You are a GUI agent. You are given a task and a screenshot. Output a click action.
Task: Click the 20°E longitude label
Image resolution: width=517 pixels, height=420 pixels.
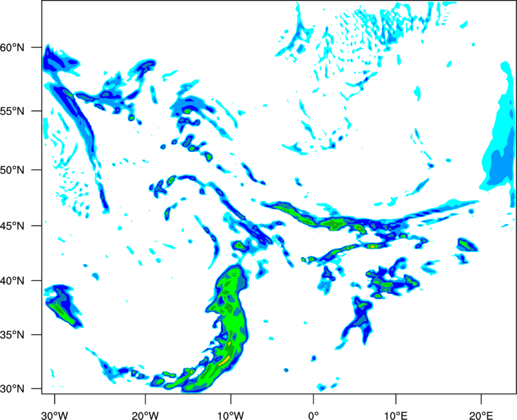[x=481, y=415]
